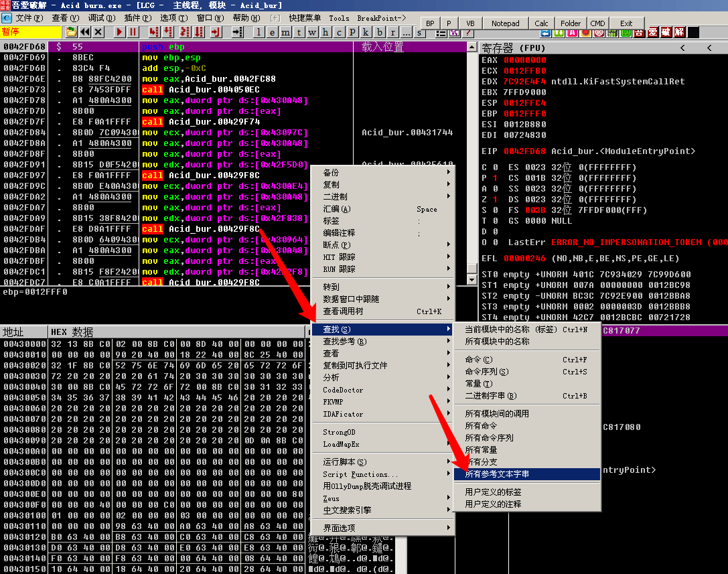Click the Step Over toolbar icon
This screenshot has width=728, height=574.
[x=167, y=32]
